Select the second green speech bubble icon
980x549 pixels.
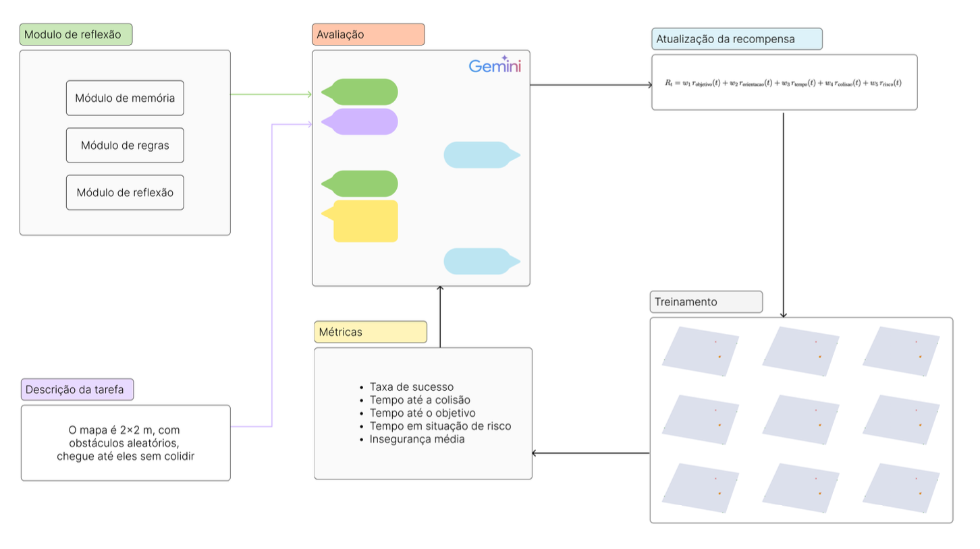(360, 182)
